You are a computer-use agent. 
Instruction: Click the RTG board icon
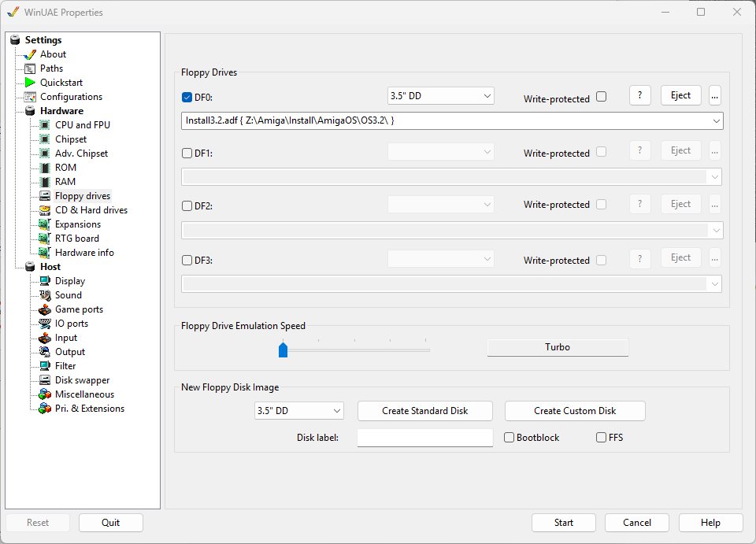pos(45,239)
